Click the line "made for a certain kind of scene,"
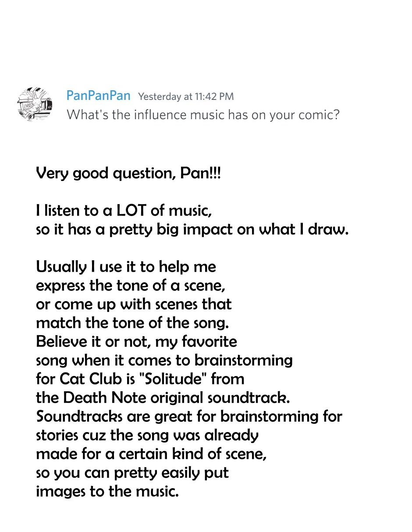 point(151,454)
